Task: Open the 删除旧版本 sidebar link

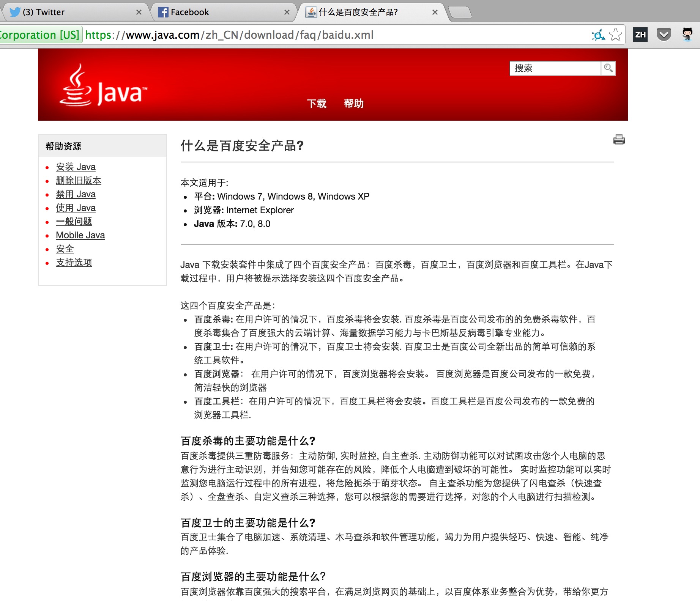Action: point(79,181)
